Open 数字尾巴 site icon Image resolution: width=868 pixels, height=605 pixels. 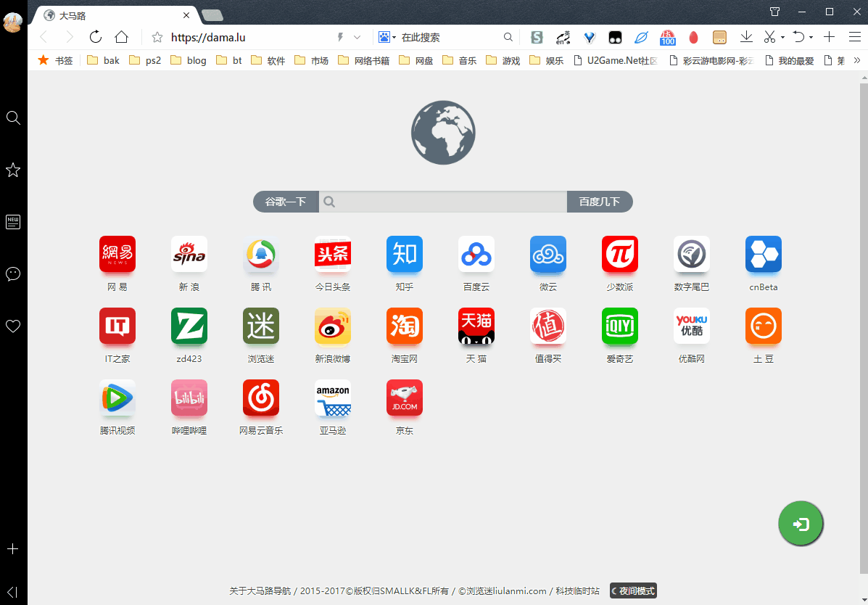(x=691, y=255)
